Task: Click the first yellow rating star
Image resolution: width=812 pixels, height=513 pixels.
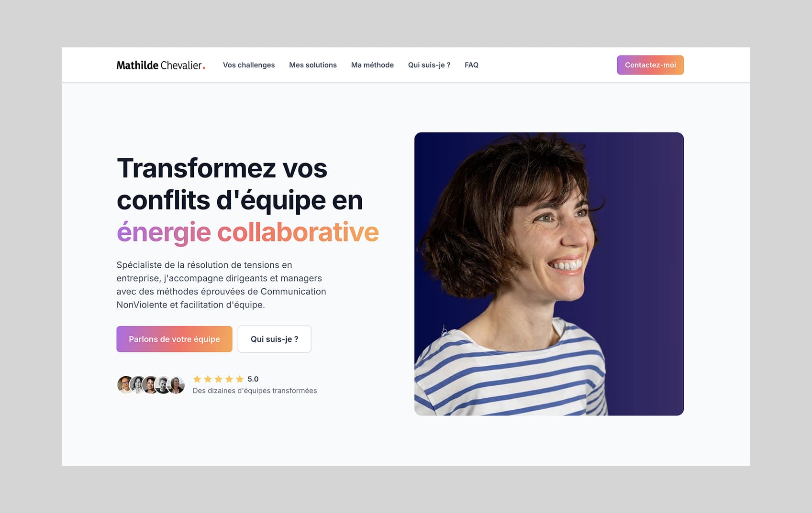Action: 197,379
